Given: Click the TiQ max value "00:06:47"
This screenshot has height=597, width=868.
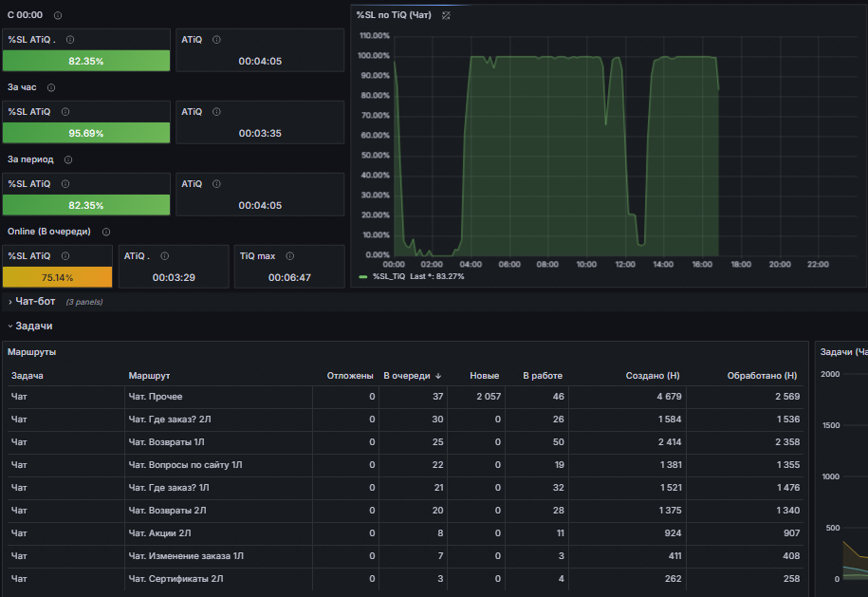Looking at the screenshot, I should (x=289, y=277).
